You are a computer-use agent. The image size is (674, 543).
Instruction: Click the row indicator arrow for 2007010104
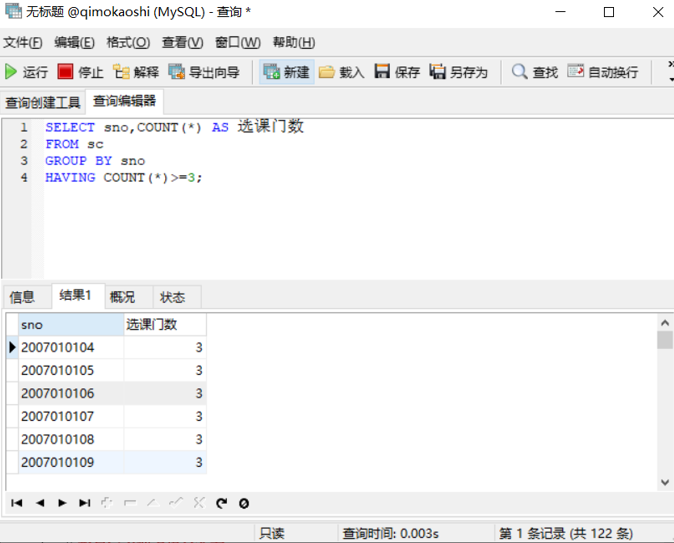[x=12, y=347]
